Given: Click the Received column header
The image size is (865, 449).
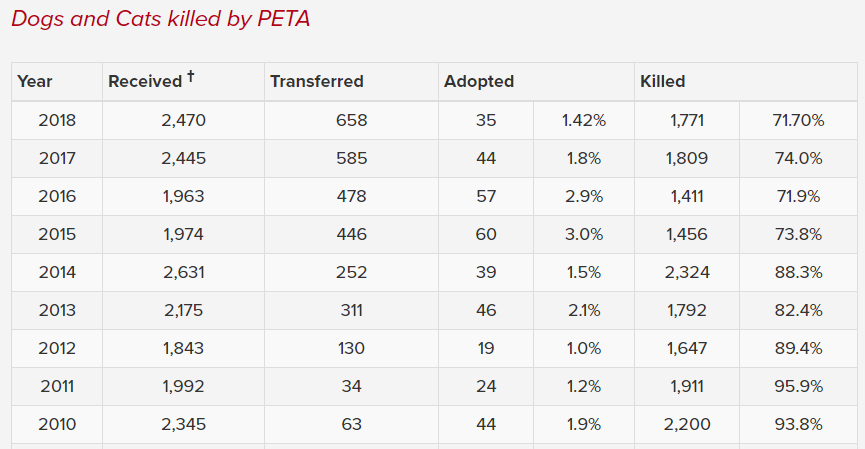Looking at the screenshot, I should pyautogui.click(x=145, y=82).
